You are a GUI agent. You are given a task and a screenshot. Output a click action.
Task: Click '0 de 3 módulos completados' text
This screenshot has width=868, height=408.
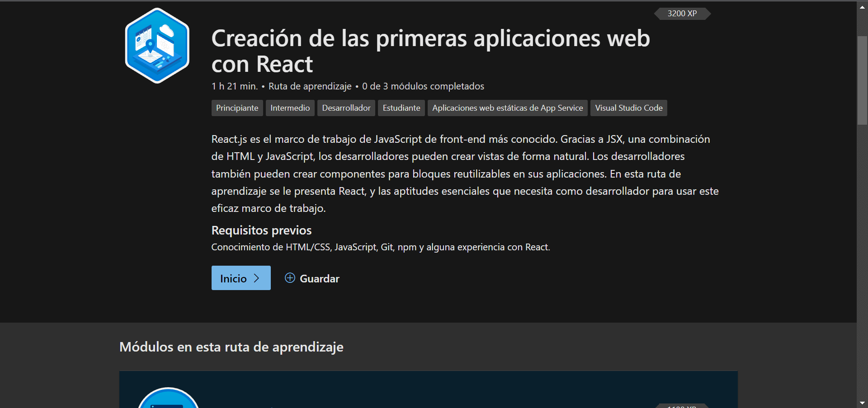coord(423,86)
